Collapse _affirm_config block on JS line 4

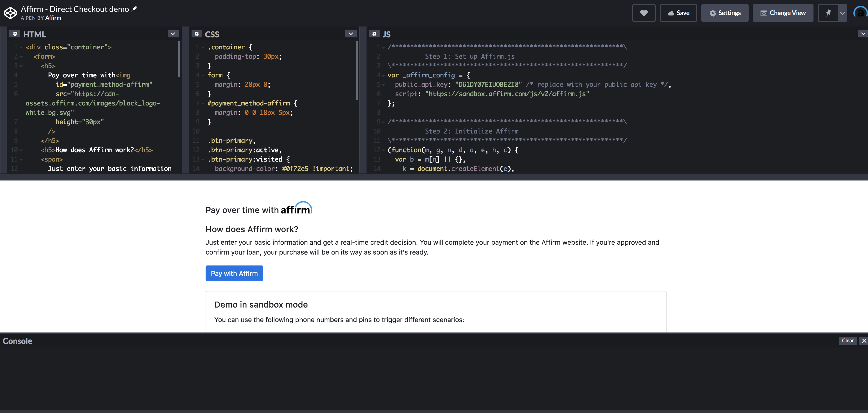coord(383,75)
